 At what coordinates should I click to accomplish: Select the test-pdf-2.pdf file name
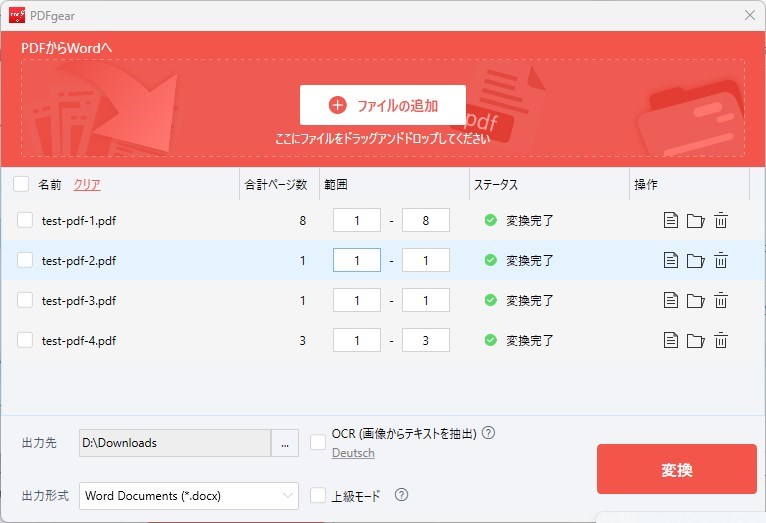point(79,261)
